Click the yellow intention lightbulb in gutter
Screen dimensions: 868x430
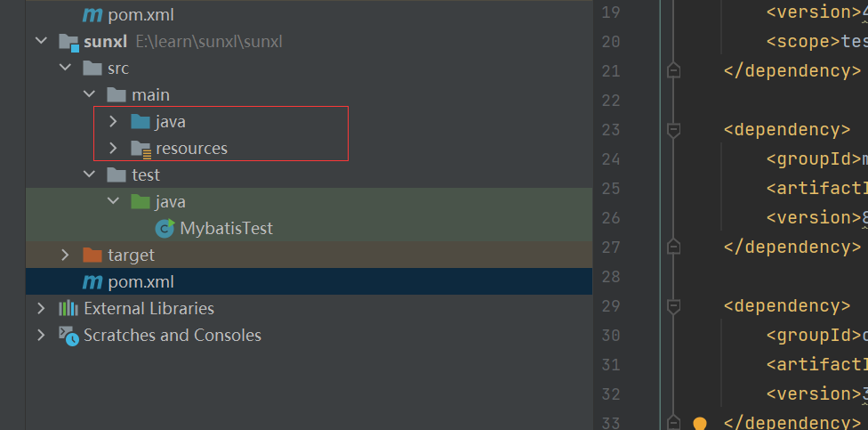tap(699, 423)
